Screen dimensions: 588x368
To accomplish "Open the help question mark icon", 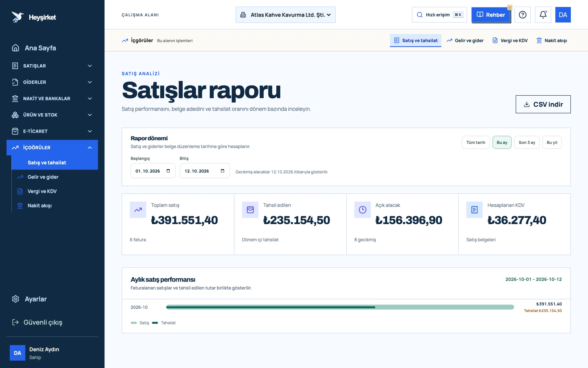I will (x=522, y=15).
